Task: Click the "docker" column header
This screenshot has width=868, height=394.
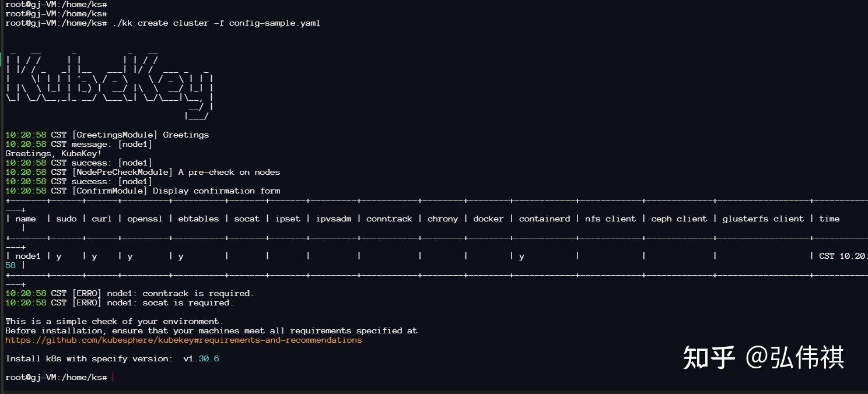Action: pyautogui.click(x=488, y=219)
